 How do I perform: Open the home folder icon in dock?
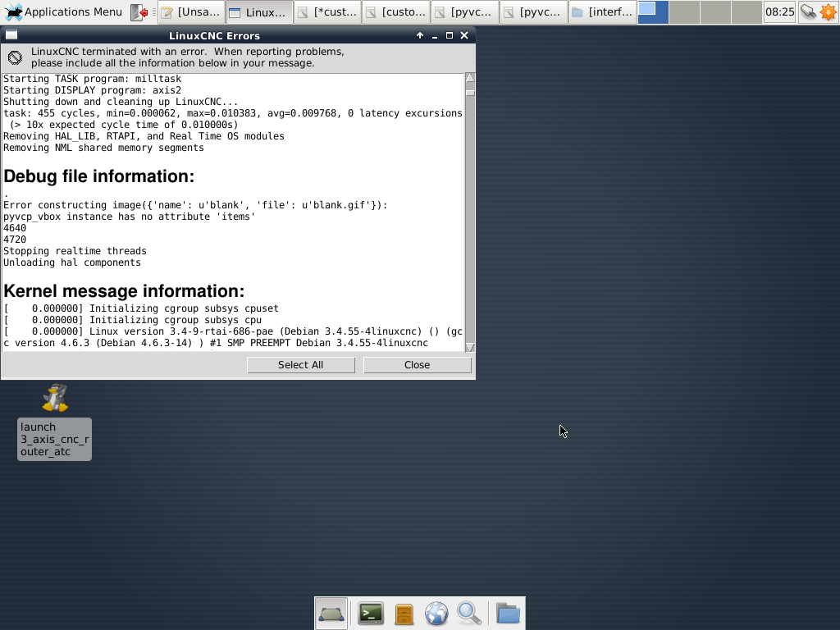coord(508,614)
